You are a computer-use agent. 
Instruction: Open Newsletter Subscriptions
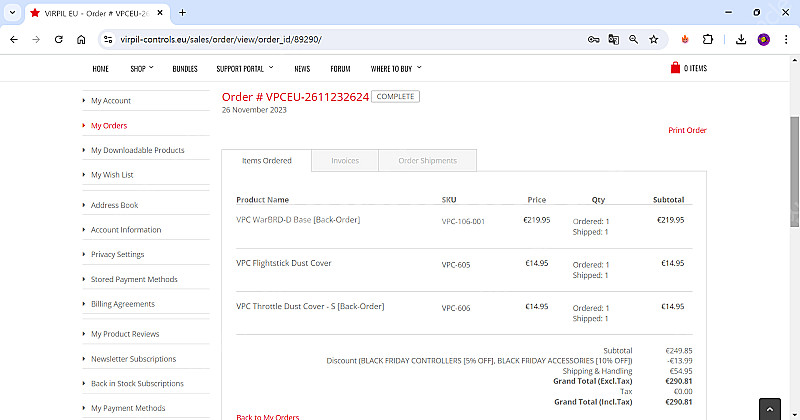click(x=133, y=359)
